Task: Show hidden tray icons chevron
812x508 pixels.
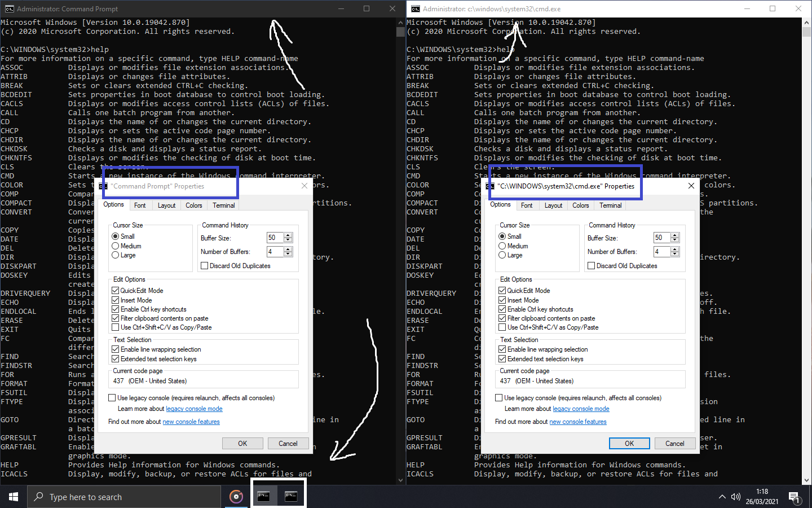Action: (x=722, y=497)
